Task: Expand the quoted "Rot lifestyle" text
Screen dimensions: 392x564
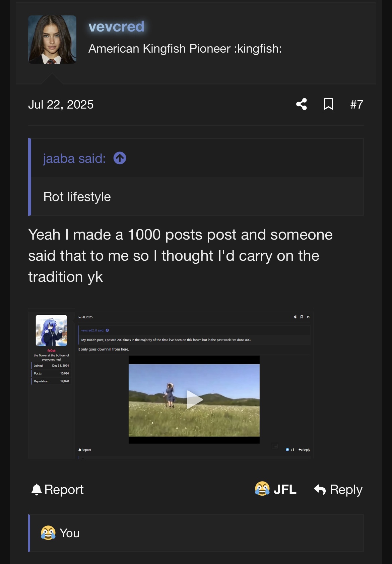Action: click(x=77, y=197)
